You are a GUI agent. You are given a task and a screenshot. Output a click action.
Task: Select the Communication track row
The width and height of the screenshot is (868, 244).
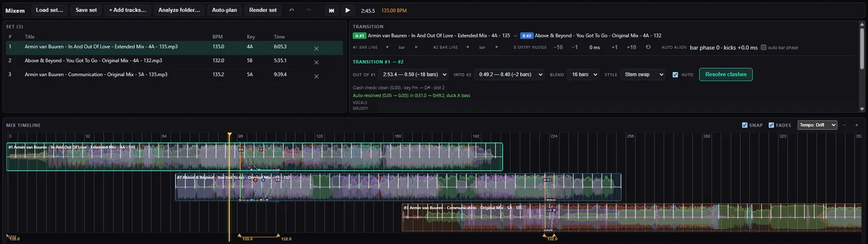[x=173, y=76]
